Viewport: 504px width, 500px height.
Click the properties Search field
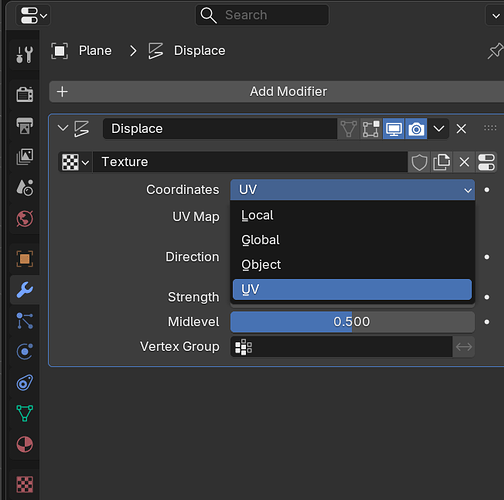pos(262,15)
